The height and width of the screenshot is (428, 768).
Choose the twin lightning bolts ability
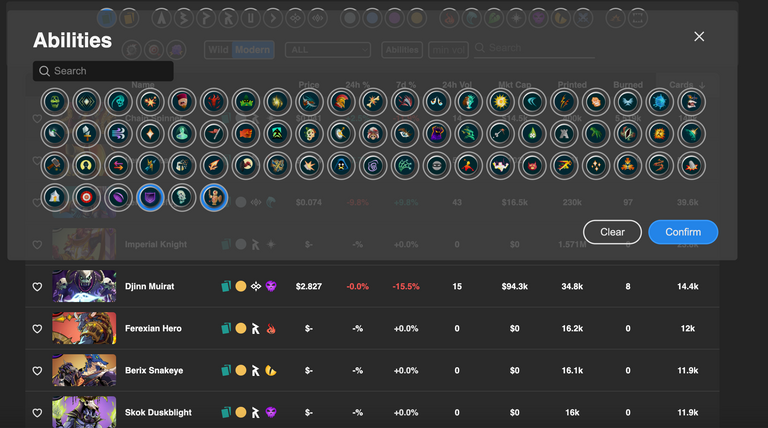[564, 102]
